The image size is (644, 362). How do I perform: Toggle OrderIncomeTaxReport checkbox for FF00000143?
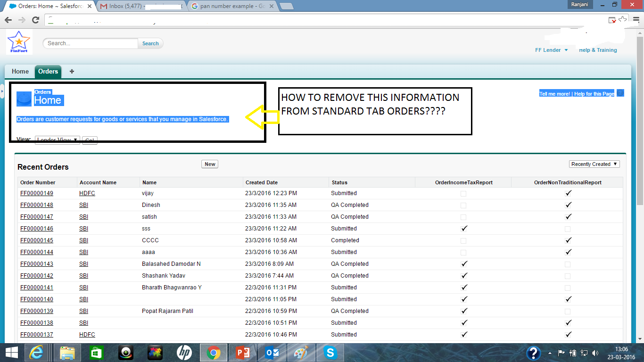point(464,264)
